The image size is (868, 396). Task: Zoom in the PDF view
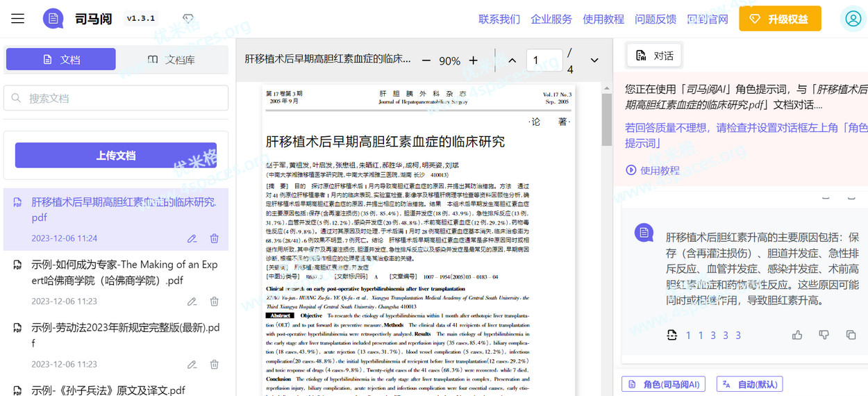click(x=474, y=60)
